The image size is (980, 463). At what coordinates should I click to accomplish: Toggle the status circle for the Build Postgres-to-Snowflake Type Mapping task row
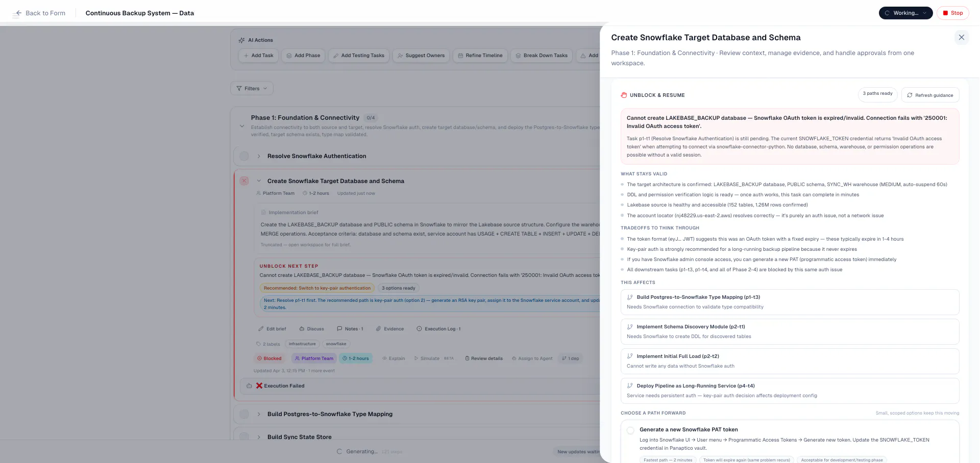pos(244,414)
